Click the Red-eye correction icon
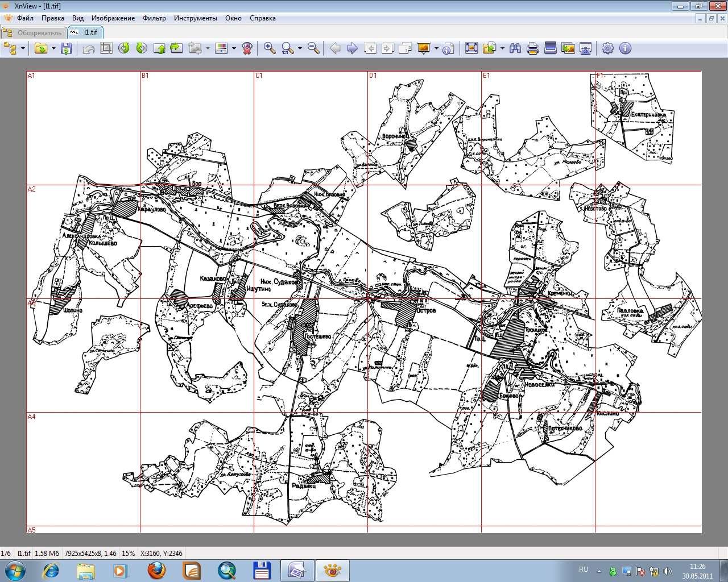 coord(247,48)
